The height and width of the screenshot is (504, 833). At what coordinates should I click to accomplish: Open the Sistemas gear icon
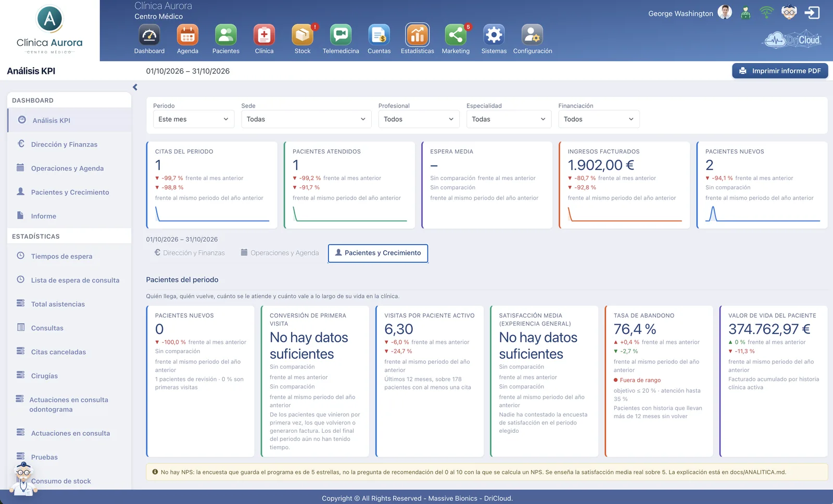494,35
